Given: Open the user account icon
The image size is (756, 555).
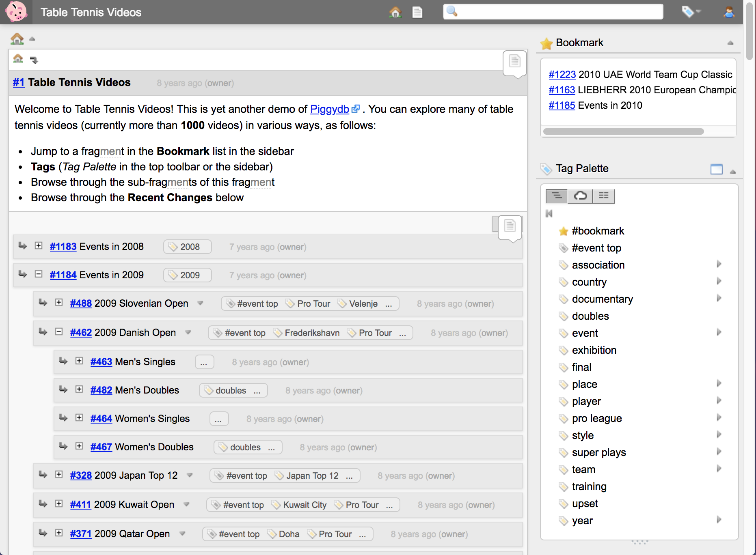Looking at the screenshot, I should [x=729, y=12].
